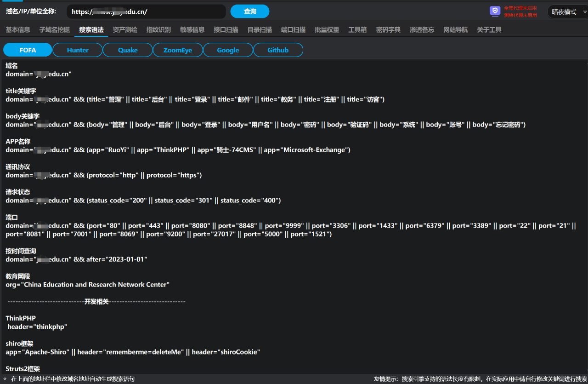Click the purple proxy shield icon
The height and width of the screenshot is (384, 588).
(x=495, y=11)
